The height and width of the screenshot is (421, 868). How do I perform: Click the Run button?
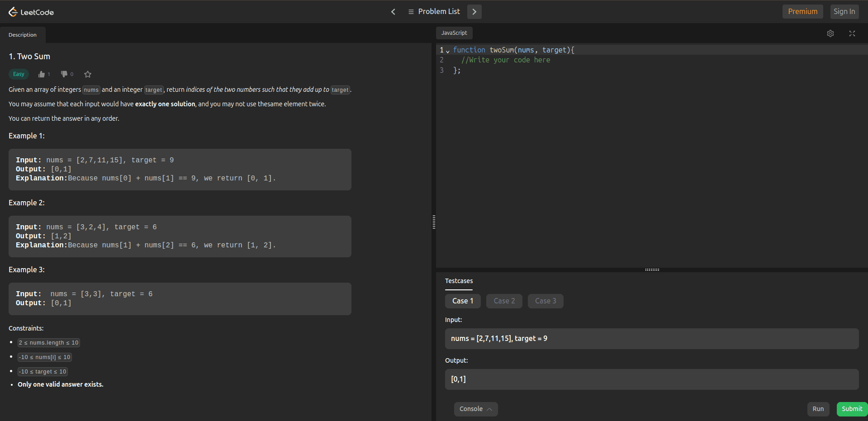(x=818, y=409)
